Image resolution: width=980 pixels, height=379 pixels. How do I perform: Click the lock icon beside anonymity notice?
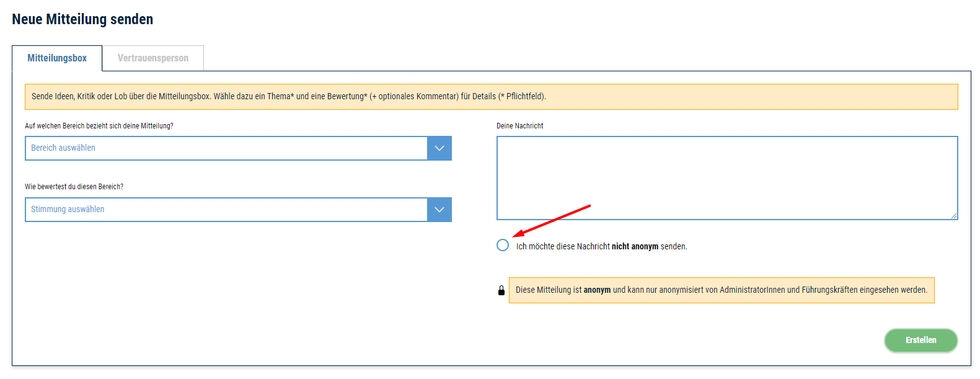point(501,290)
